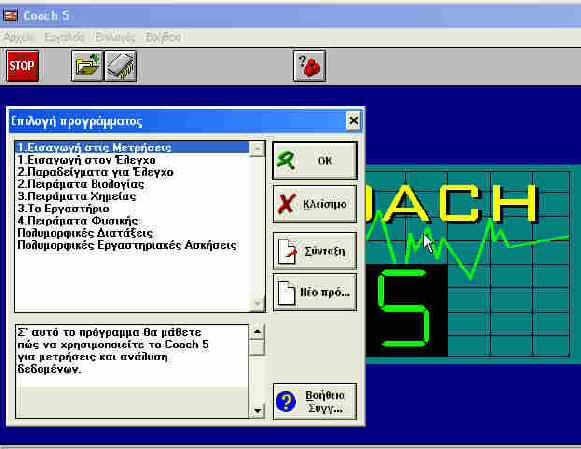Close the Επιλογή προγράμματος dialog

coord(353,121)
